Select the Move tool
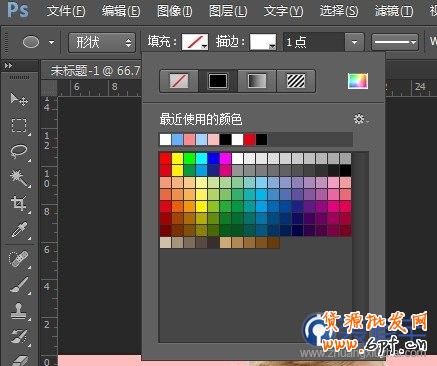437x366 pixels. click(19, 99)
